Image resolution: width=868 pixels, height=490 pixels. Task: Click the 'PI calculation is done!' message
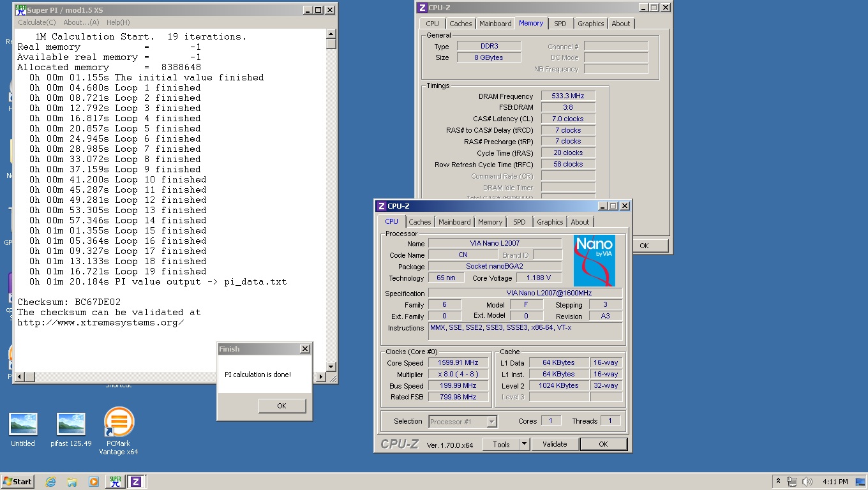[258, 375]
